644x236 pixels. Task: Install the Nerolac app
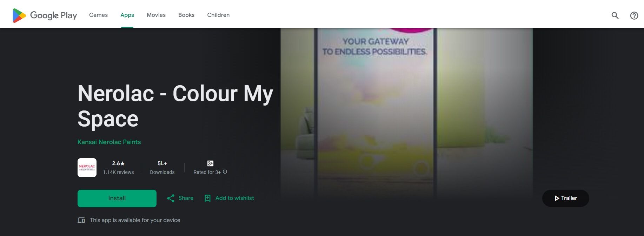(117, 198)
